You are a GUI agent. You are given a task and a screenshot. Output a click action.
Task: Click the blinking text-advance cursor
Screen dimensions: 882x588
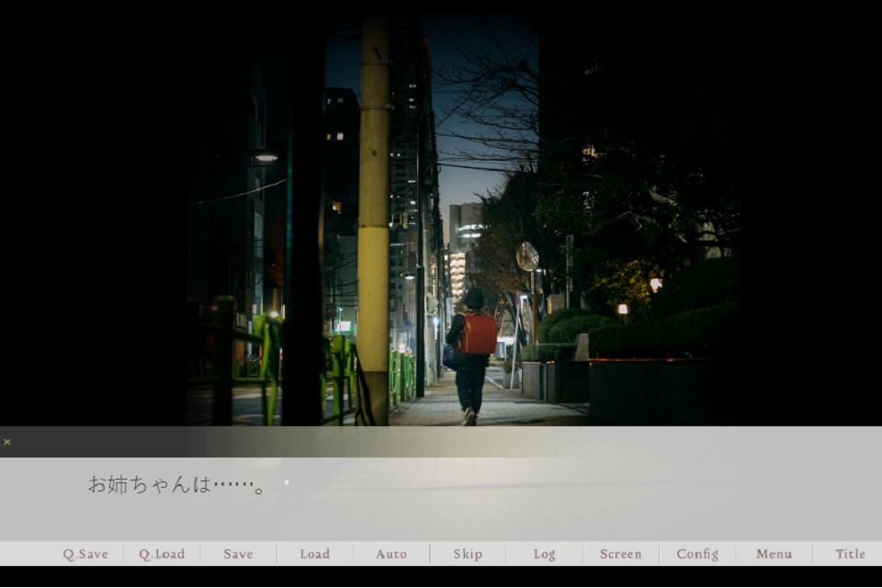(x=287, y=482)
